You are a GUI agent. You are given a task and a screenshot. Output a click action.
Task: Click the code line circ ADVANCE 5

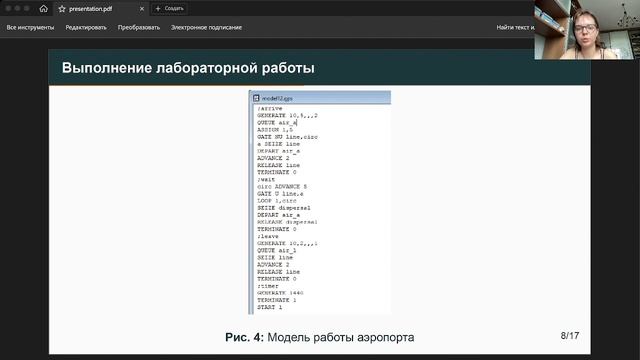(282, 187)
